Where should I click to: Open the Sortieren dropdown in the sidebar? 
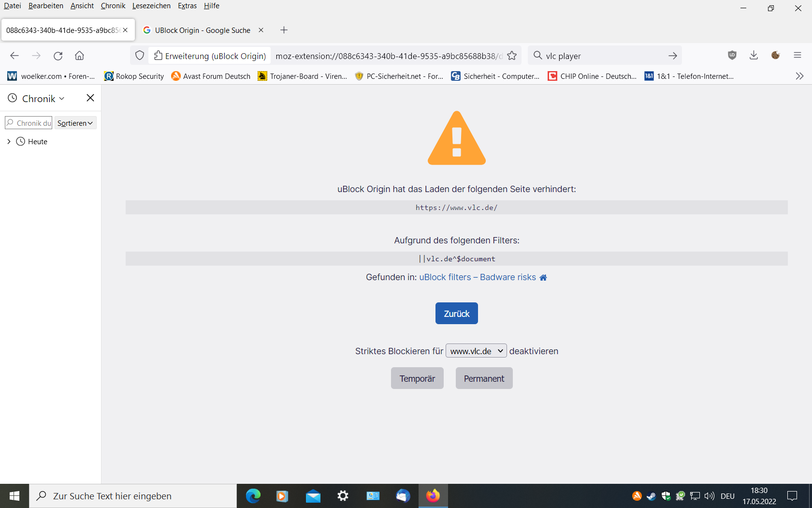click(75, 123)
